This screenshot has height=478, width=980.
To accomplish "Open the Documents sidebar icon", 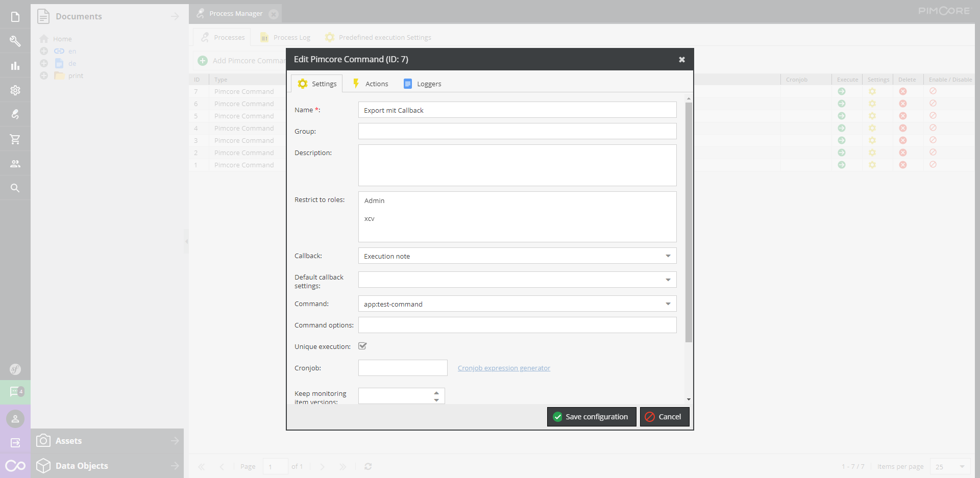I will (x=15, y=17).
